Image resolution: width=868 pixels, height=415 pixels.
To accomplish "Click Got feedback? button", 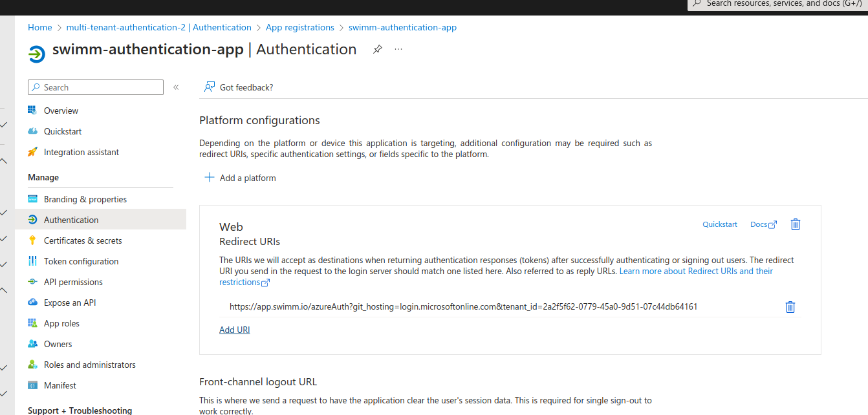I will [239, 87].
